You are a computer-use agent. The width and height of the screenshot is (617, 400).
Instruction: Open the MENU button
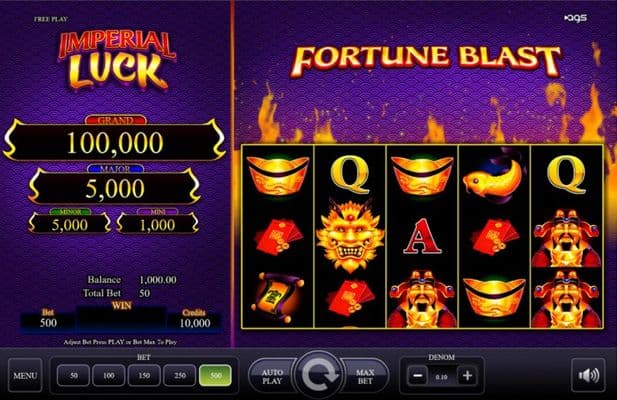(25, 375)
